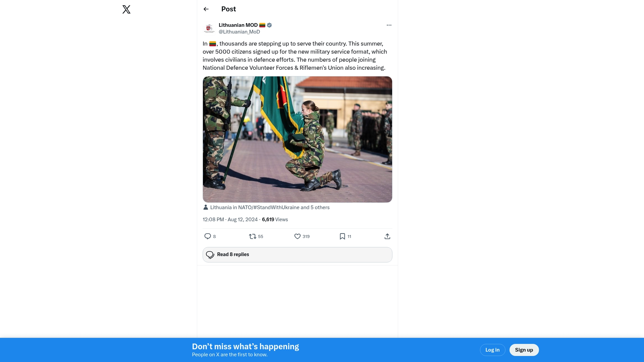The image size is (644, 362).
Task: Open the soldier kneeling photo
Action: tap(297, 139)
